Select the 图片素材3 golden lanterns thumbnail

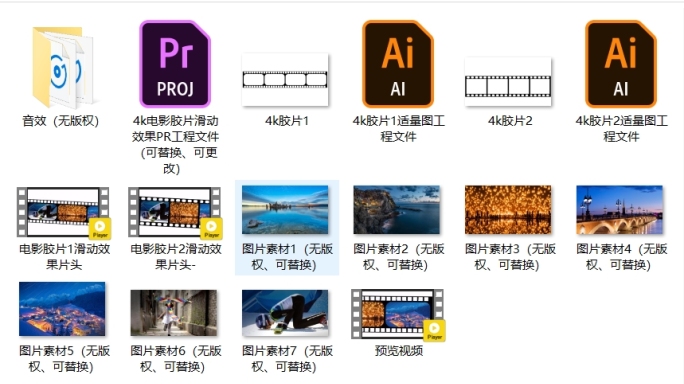pos(508,210)
